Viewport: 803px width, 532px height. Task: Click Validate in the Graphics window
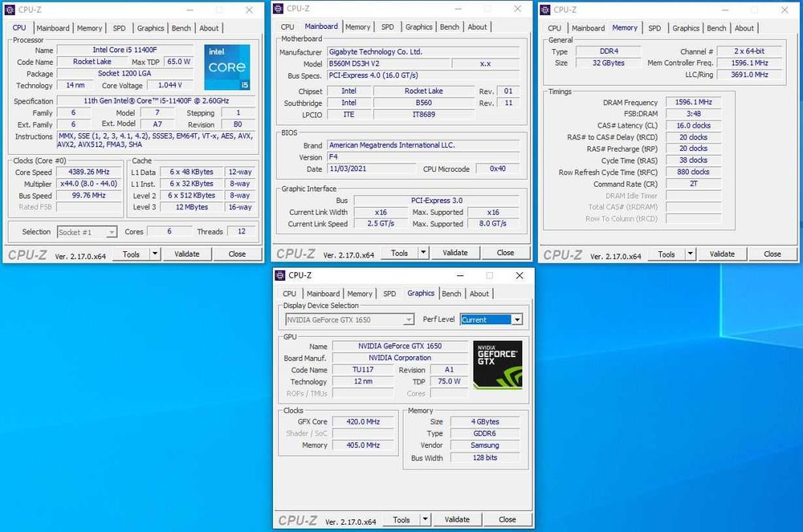tap(458, 519)
